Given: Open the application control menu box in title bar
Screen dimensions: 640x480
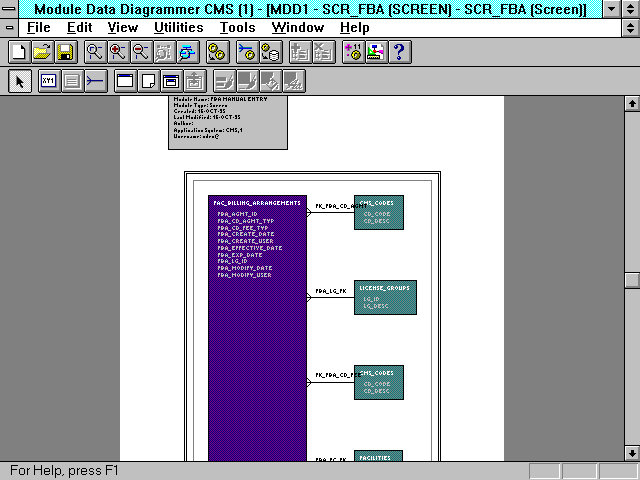Looking at the screenshot, I should point(10,9).
